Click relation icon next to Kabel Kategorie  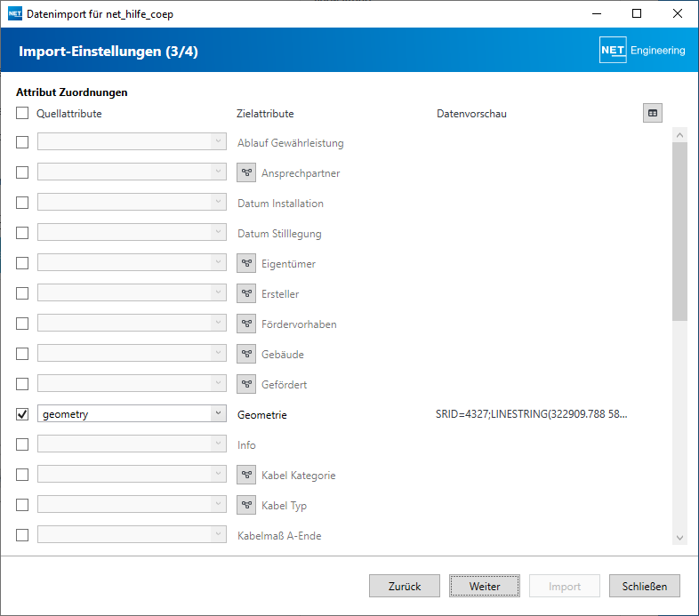pos(247,476)
